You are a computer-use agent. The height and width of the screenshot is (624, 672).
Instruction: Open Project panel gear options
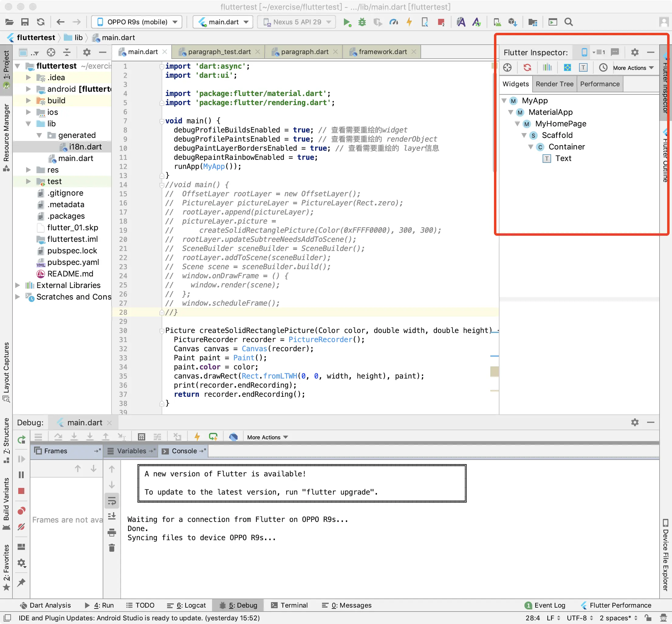[87, 52]
